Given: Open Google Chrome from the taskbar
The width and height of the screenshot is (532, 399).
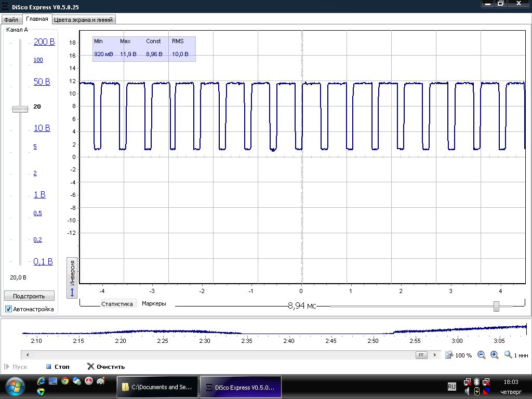Looking at the screenshot, I should point(65,381).
